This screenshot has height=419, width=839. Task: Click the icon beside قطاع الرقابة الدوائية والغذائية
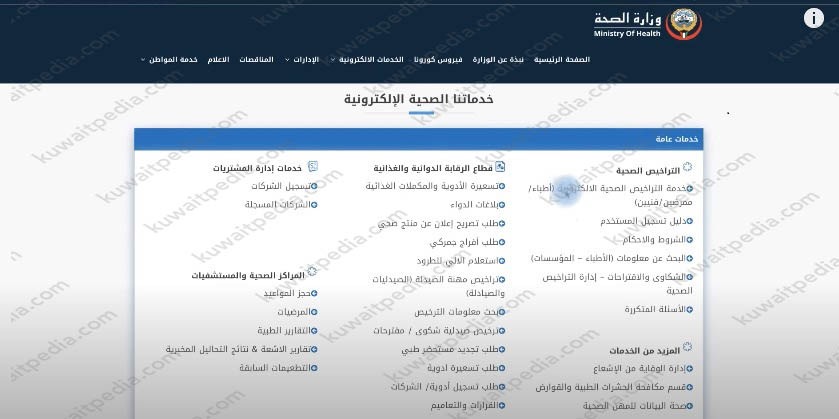(x=500, y=166)
